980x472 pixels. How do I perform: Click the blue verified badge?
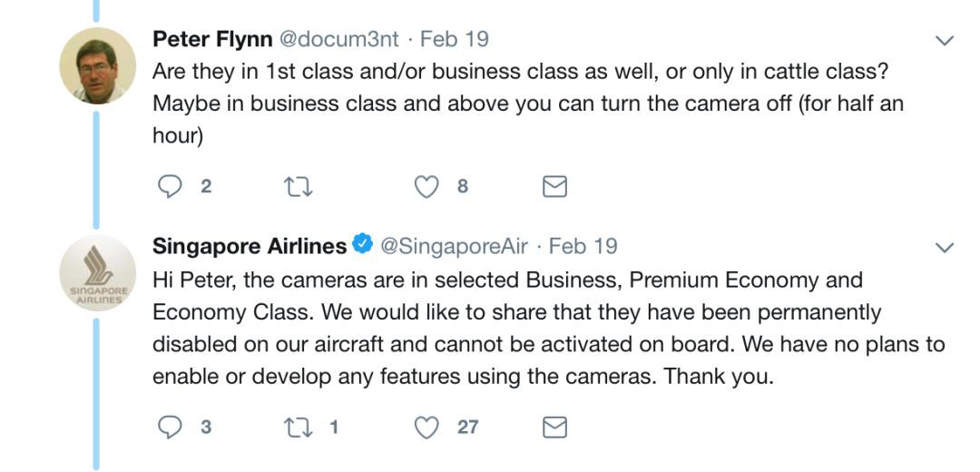click(x=363, y=245)
